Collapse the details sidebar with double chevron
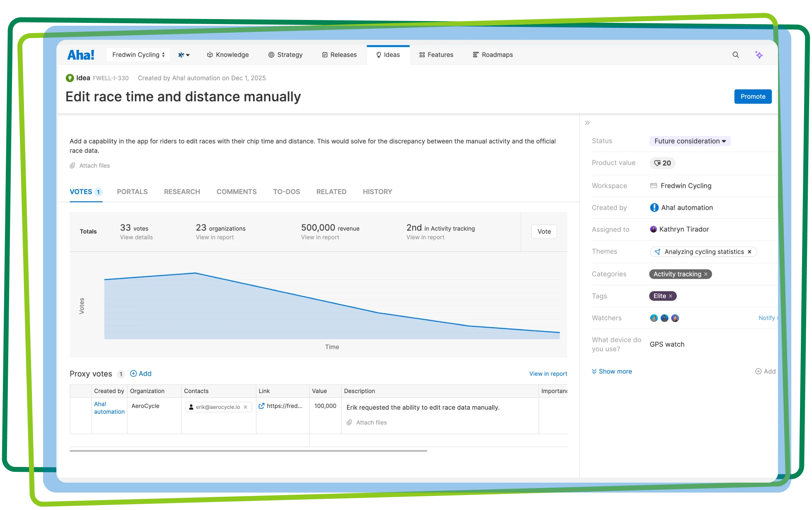Screen dimensions: 812x510 pyautogui.click(x=587, y=123)
